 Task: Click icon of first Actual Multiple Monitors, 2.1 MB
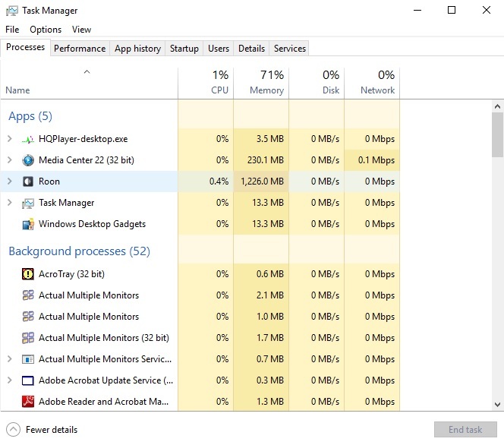coord(28,295)
